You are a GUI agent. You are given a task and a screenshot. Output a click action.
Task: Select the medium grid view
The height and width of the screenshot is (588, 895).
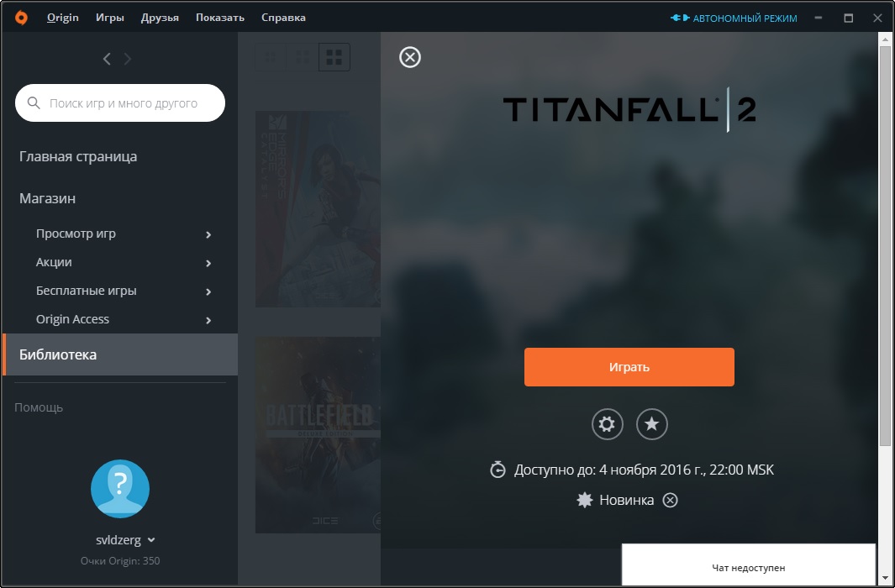coord(303,57)
